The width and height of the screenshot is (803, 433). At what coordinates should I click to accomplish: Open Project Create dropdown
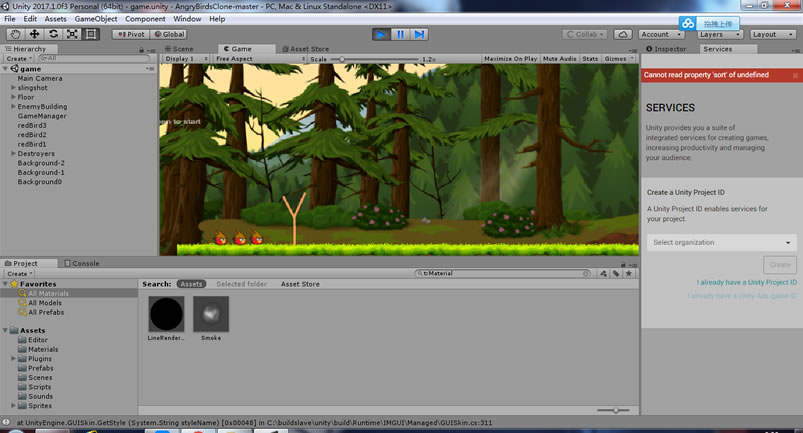point(19,274)
